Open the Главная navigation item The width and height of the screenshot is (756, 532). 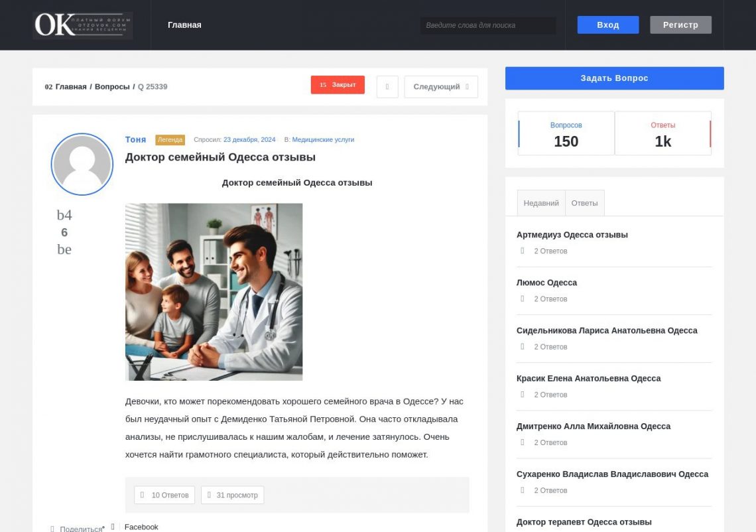click(184, 25)
